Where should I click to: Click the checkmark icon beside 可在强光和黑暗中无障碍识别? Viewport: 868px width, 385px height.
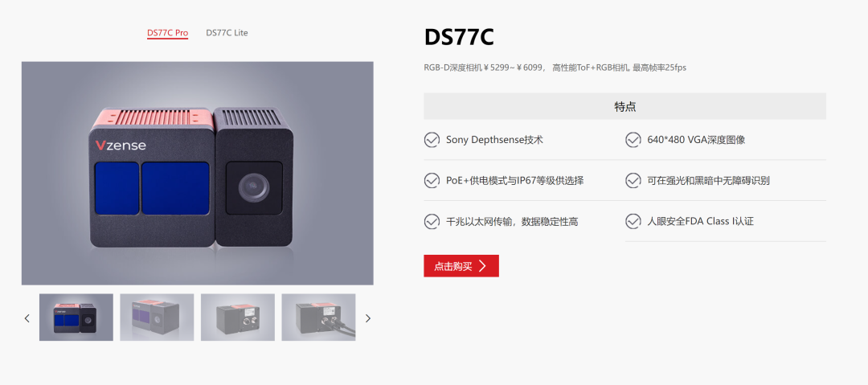[x=633, y=181]
